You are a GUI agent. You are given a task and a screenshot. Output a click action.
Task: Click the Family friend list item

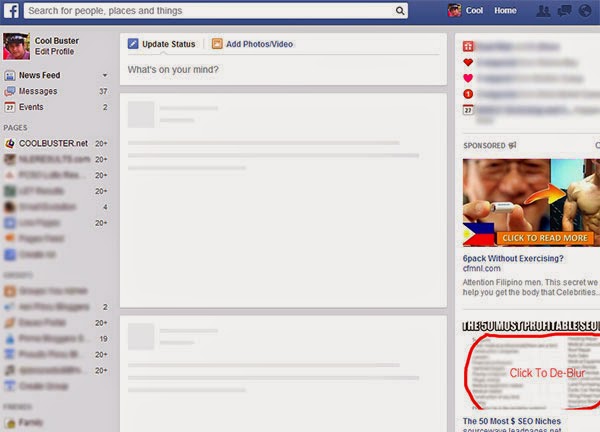[x=31, y=423]
